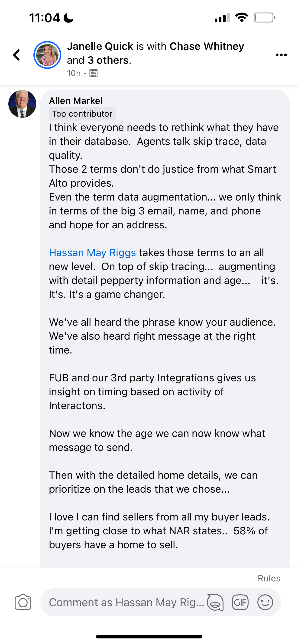The width and height of the screenshot is (298, 644).
Task: Tap the battery status icon
Action: click(265, 18)
